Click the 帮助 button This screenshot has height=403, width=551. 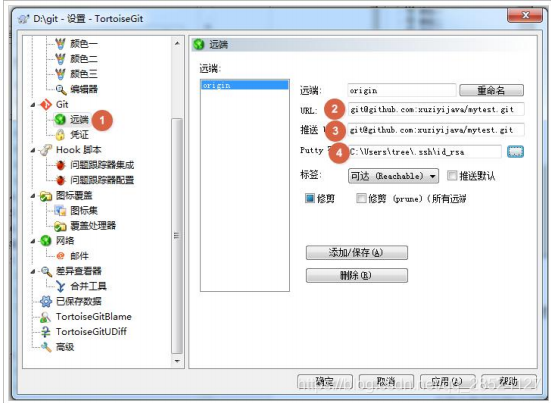coord(509,382)
